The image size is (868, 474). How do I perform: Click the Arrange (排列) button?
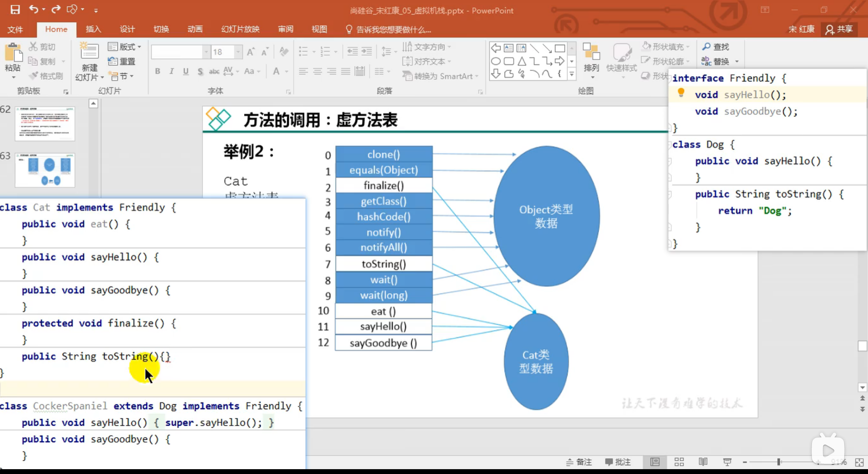[591, 60]
